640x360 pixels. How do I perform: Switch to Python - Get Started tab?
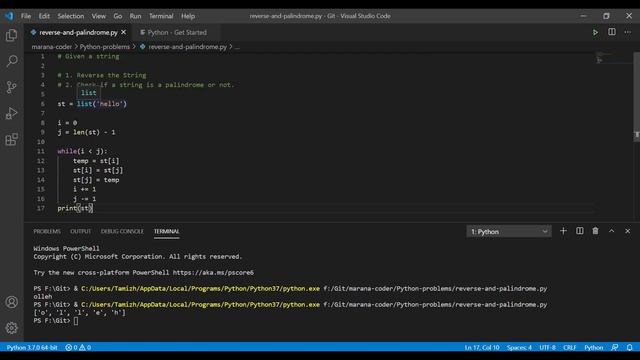click(177, 32)
